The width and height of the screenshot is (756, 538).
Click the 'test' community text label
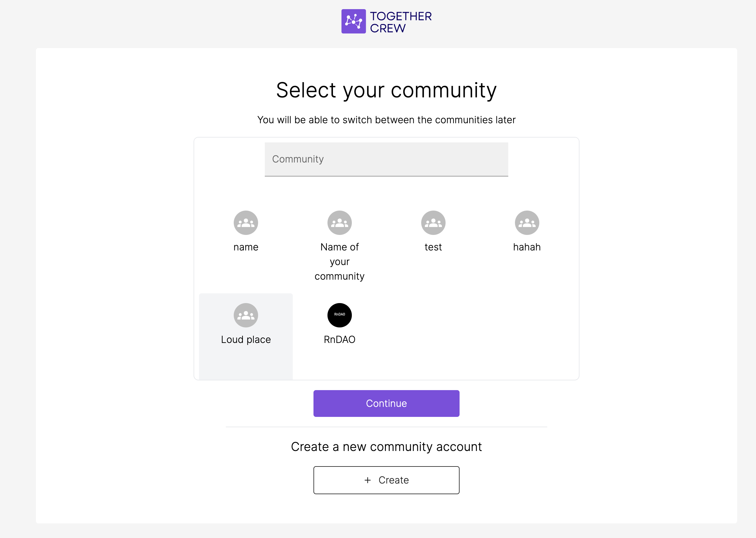point(433,247)
